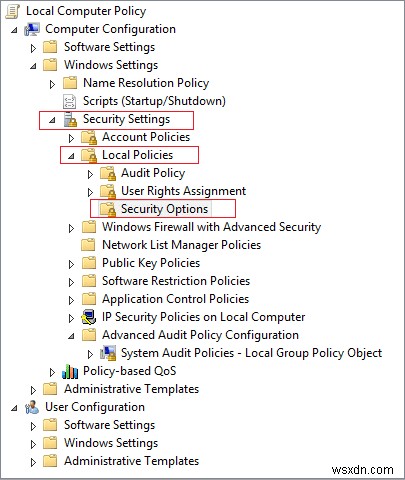405x480 pixels.
Task: Select the Policy-based QoS label
Action: [x=130, y=371]
